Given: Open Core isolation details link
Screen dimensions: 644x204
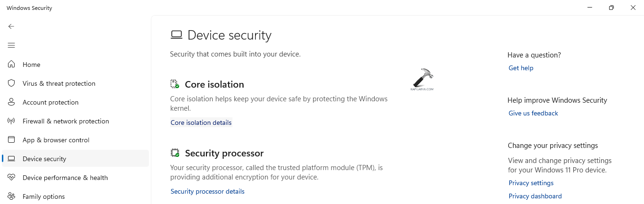Looking at the screenshot, I should coord(201,122).
